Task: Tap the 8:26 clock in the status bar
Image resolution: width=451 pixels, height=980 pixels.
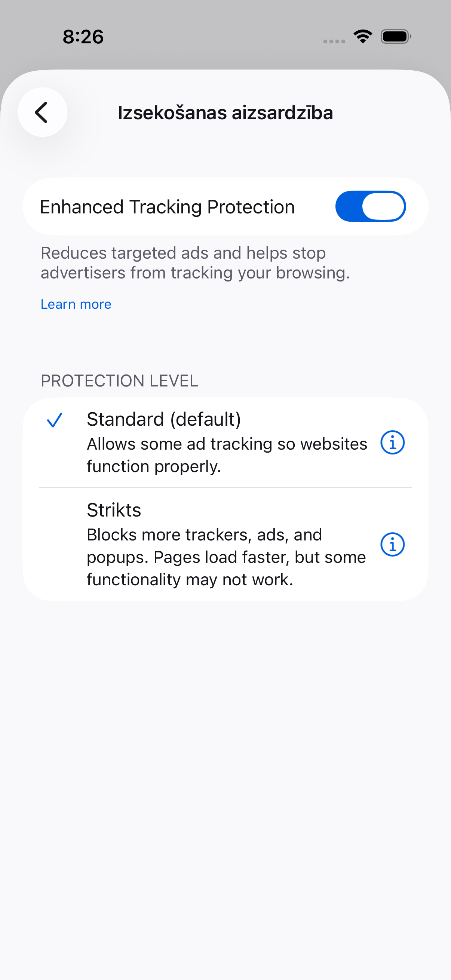Action: click(x=83, y=37)
